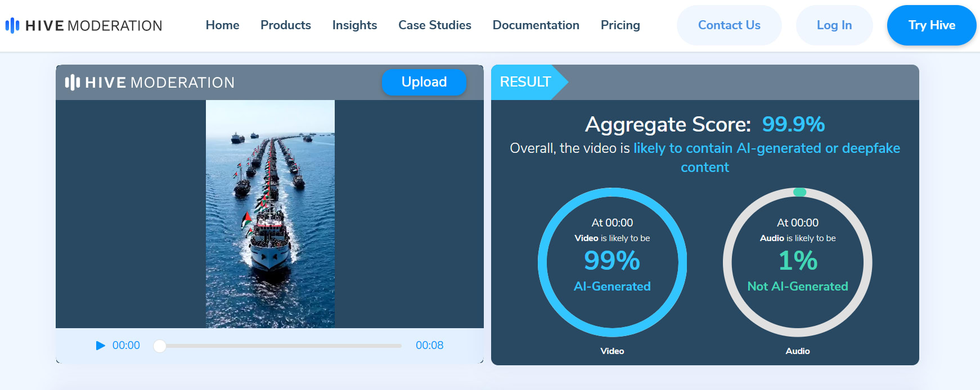The image size is (980, 390).
Task: Open the Products menu
Action: (285, 25)
